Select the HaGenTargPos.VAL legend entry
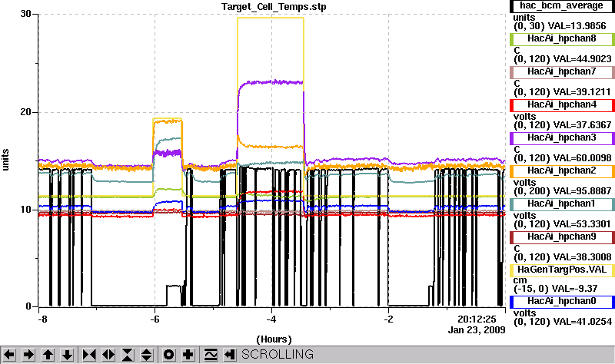615x364 pixels. pyautogui.click(x=562, y=270)
